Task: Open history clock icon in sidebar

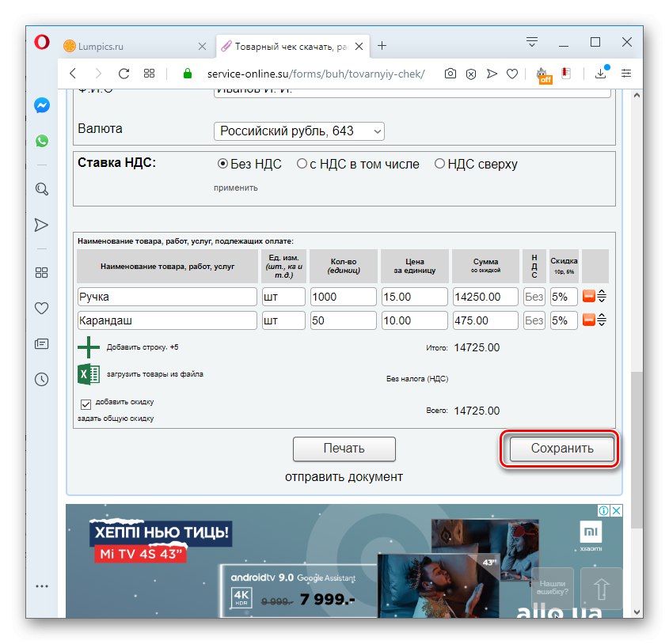Action: pos(41,379)
